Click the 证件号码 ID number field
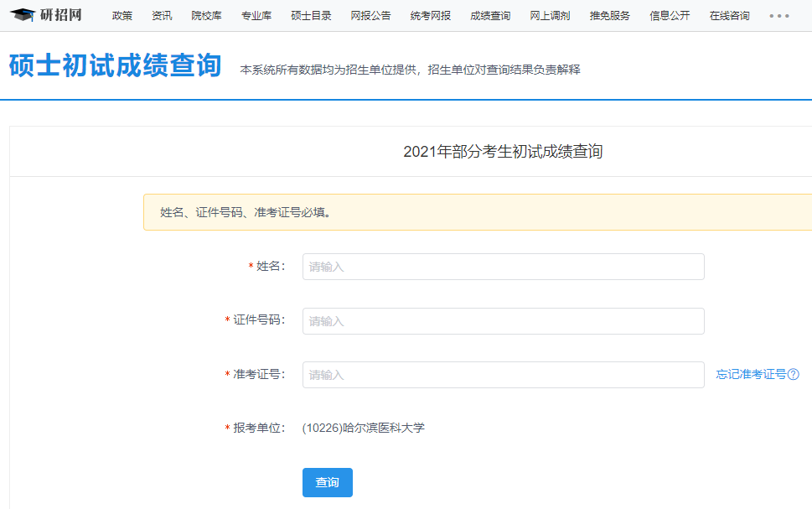 [x=503, y=321]
